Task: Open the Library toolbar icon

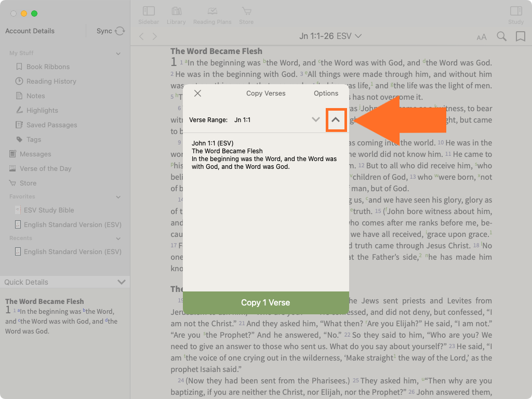Action: tap(176, 15)
